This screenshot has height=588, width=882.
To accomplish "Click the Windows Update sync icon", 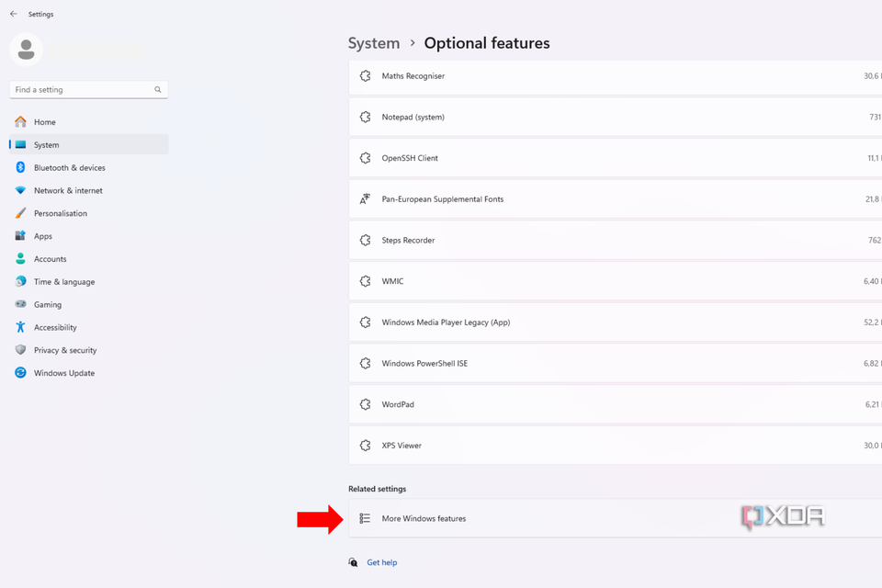I will [21, 372].
